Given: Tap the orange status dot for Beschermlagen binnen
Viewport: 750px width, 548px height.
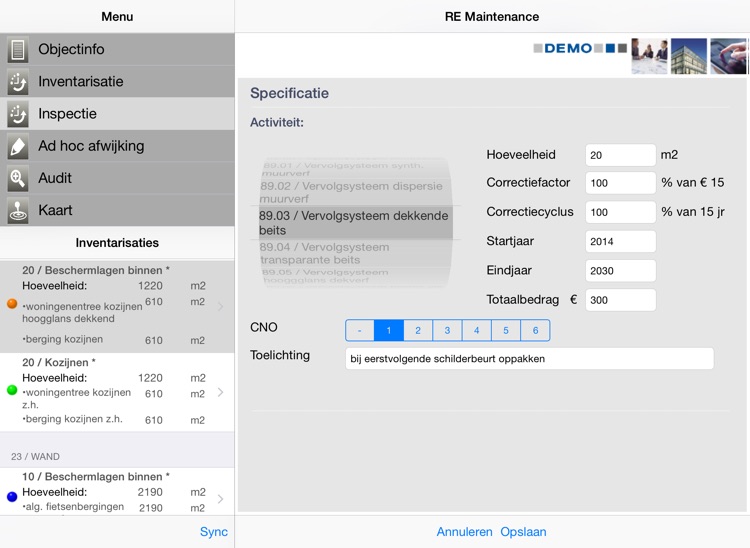Looking at the screenshot, I should click(x=12, y=304).
